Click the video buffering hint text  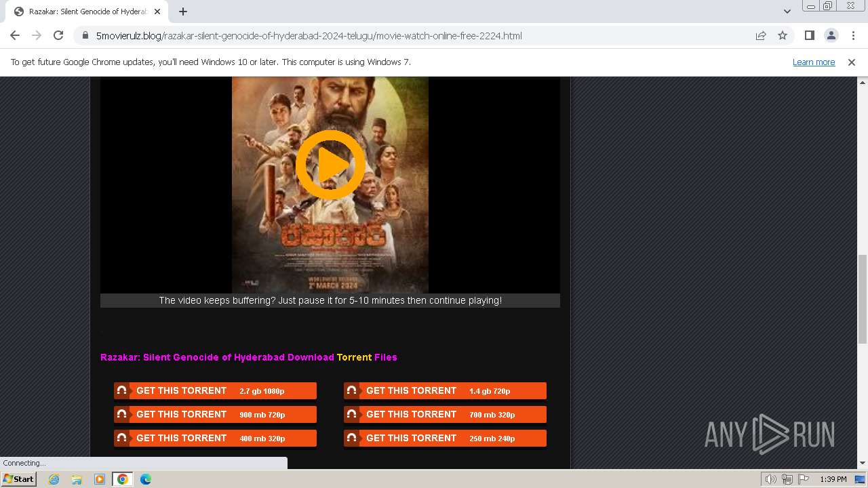(x=330, y=300)
